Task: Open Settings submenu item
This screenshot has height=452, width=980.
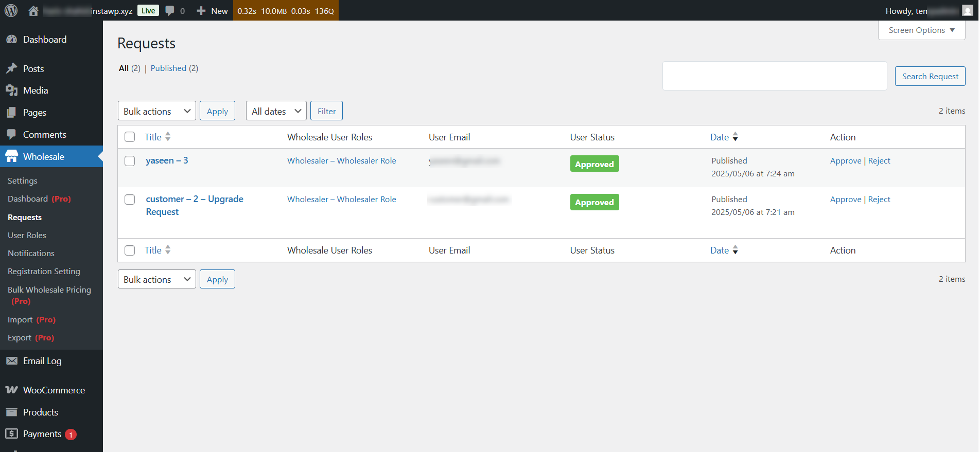Action: pyautogui.click(x=23, y=181)
